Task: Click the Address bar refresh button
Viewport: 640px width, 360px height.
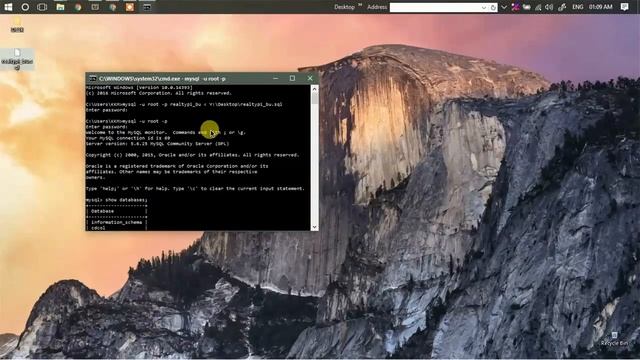Action: point(493,7)
